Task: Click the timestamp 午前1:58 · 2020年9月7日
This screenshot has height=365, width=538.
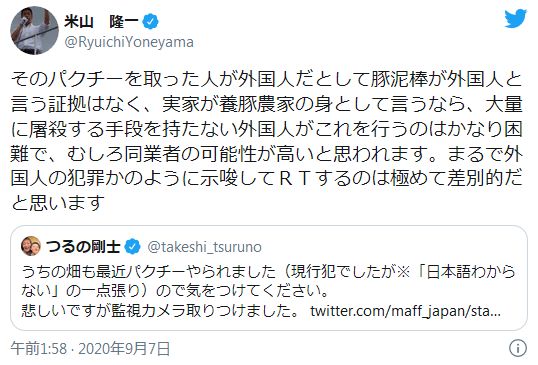Action: 90,349
